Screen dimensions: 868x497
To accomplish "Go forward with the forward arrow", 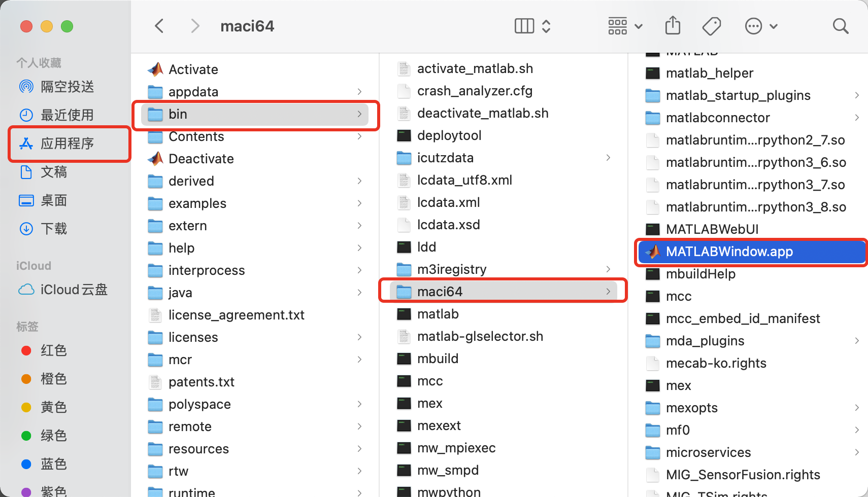I will (195, 26).
